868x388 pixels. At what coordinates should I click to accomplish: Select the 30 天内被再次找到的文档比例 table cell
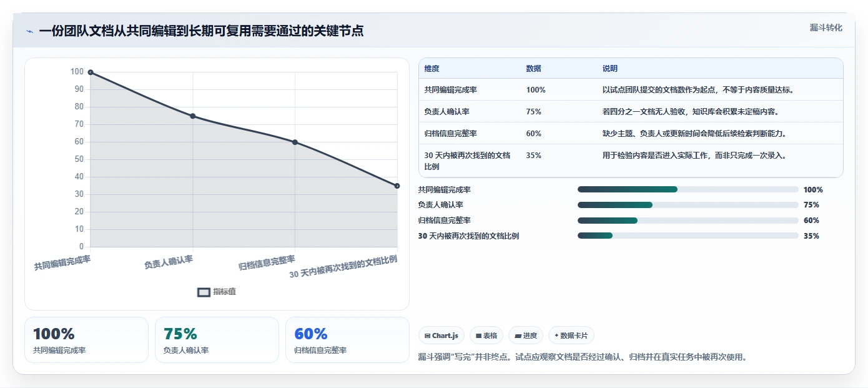(x=468, y=161)
